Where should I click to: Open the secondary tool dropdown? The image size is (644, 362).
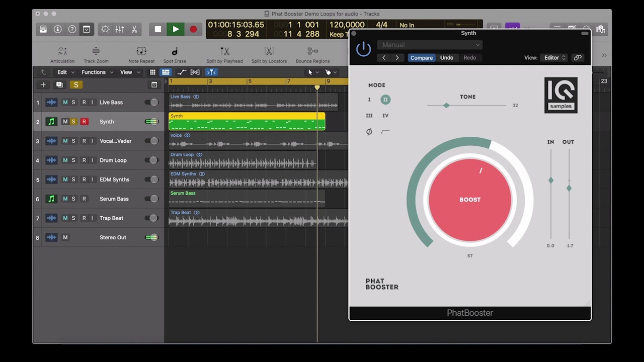click(x=331, y=72)
